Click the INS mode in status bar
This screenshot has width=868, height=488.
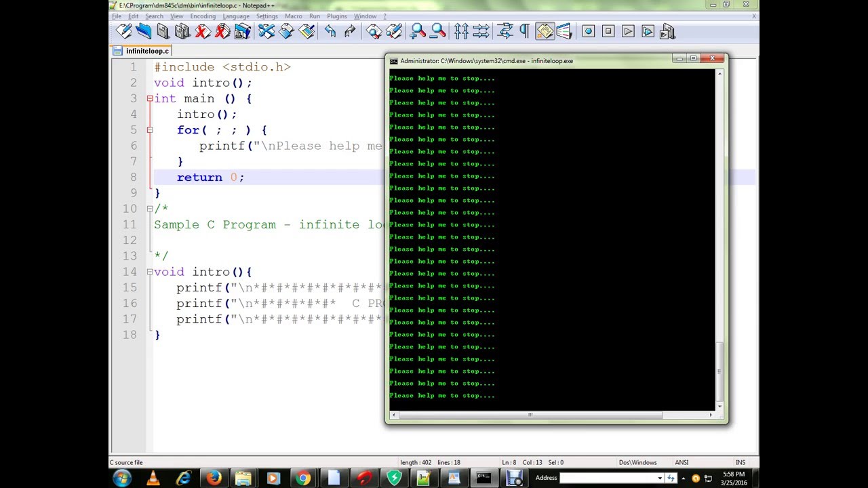(x=741, y=462)
